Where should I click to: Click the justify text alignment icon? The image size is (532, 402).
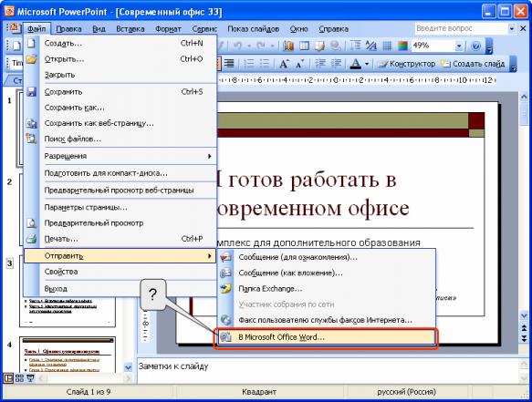pyautogui.click(x=229, y=64)
